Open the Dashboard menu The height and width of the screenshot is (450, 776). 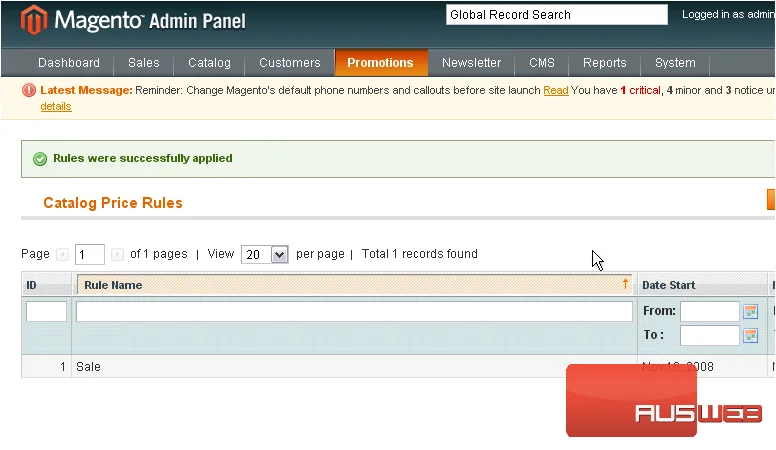pos(69,63)
